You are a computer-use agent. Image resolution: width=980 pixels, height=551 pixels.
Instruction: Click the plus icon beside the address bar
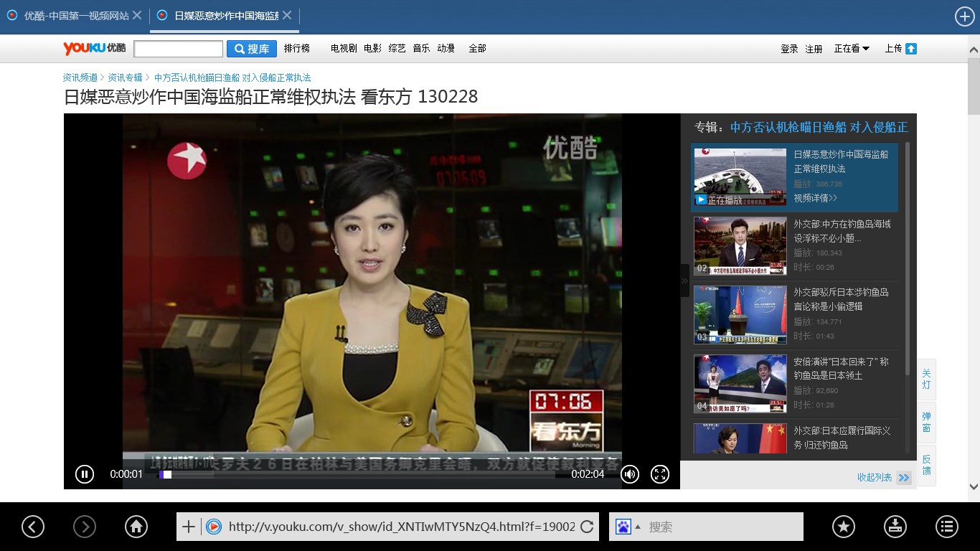(x=189, y=527)
